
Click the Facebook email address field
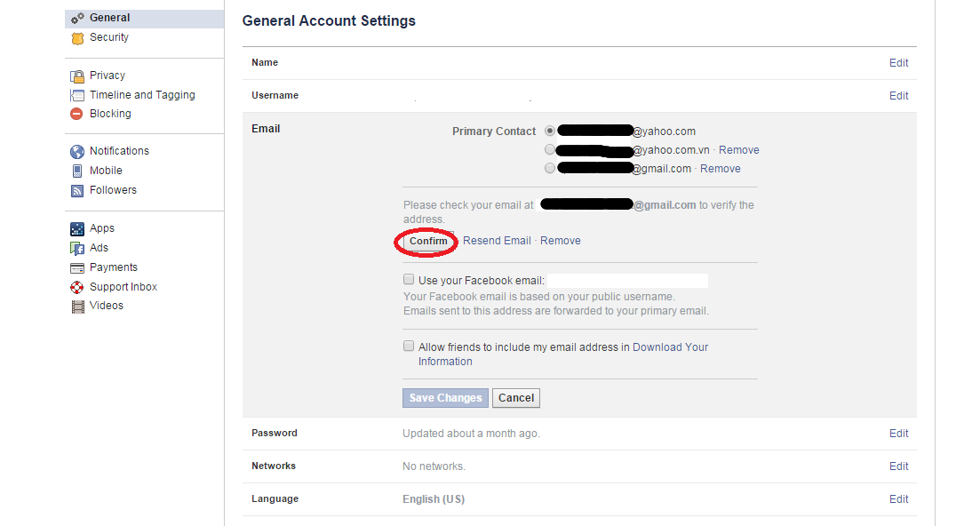point(627,281)
